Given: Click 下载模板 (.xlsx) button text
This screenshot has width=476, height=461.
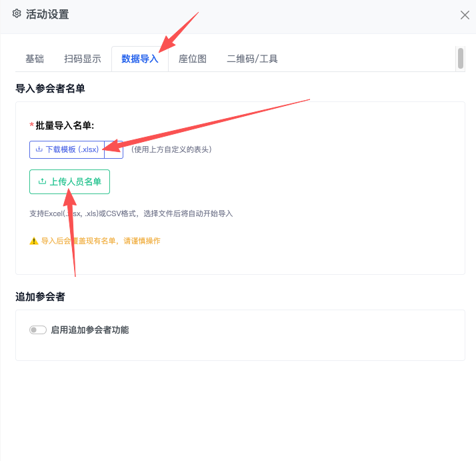Looking at the screenshot, I should pyautogui.click(x=72, y=149).
